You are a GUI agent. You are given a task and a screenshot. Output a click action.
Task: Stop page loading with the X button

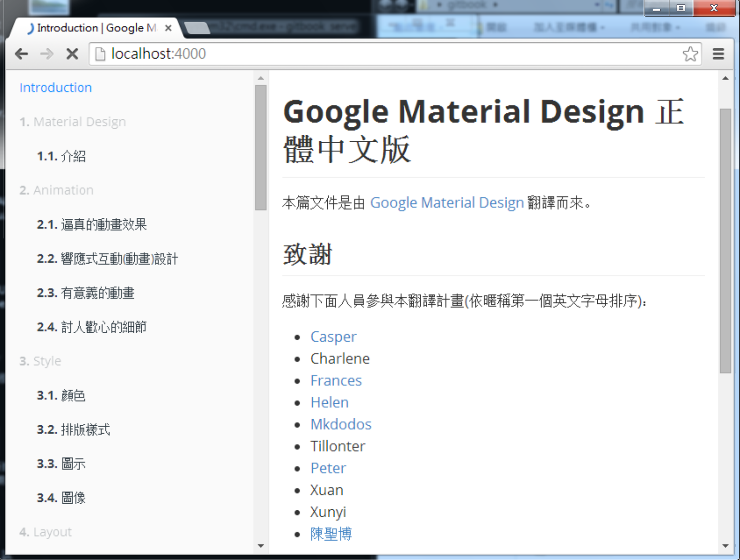(72, 54)
